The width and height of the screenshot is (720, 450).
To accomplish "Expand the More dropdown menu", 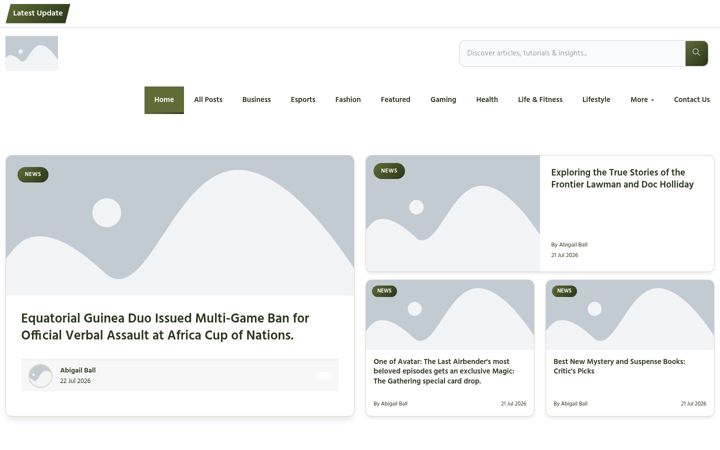I will tap(642, 100).
